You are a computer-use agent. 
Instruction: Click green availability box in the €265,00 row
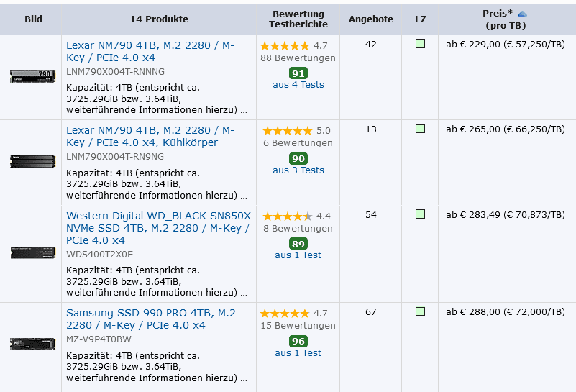(x=420, y=129)
